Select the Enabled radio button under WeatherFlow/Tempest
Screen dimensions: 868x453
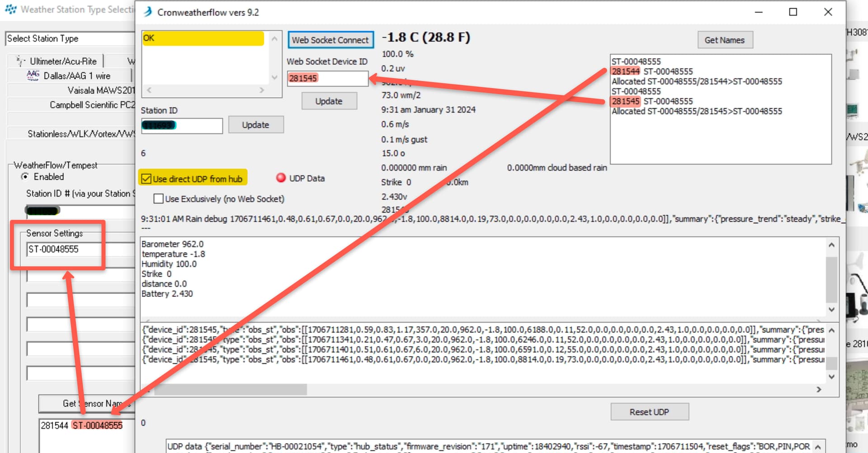coord(25,176)
